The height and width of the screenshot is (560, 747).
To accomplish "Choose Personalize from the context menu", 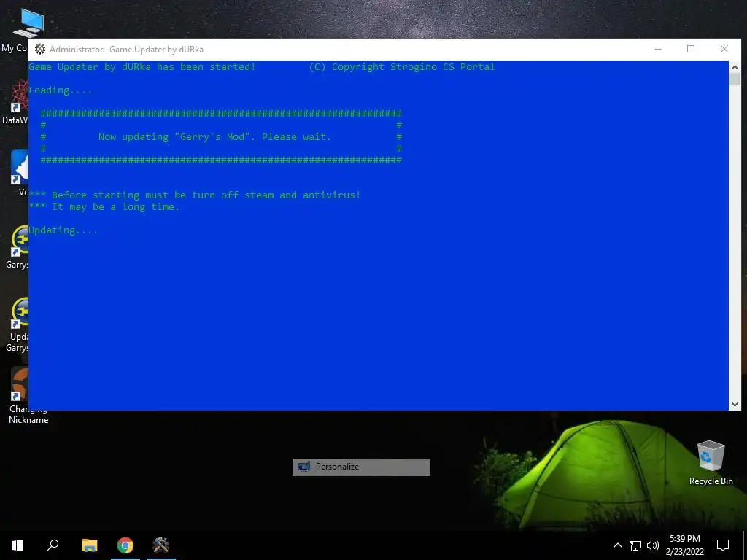I will pyautogui.click(x=361, y=467).
